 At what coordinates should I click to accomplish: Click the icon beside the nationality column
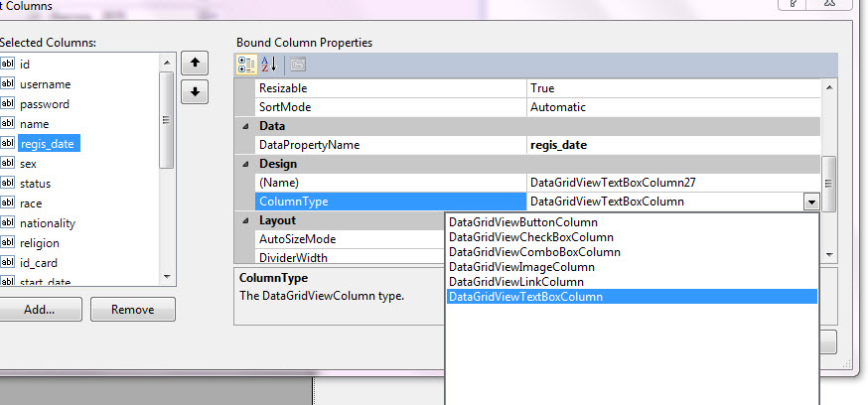tap(8, 223)
